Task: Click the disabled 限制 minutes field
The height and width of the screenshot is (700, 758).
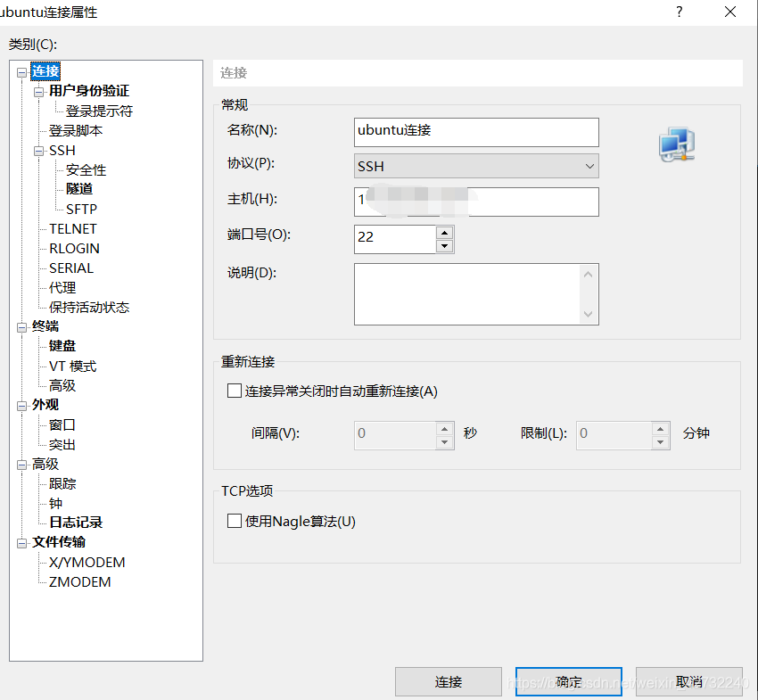Action: 614,435
